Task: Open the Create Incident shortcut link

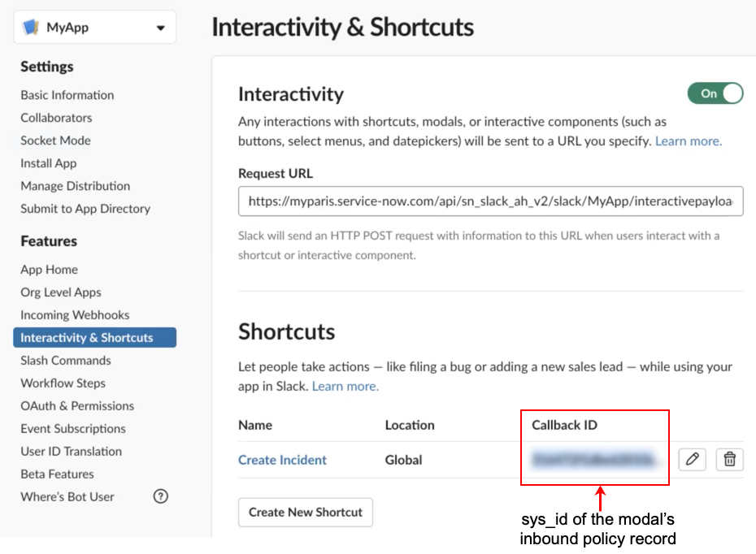Action: pos(282,460)
